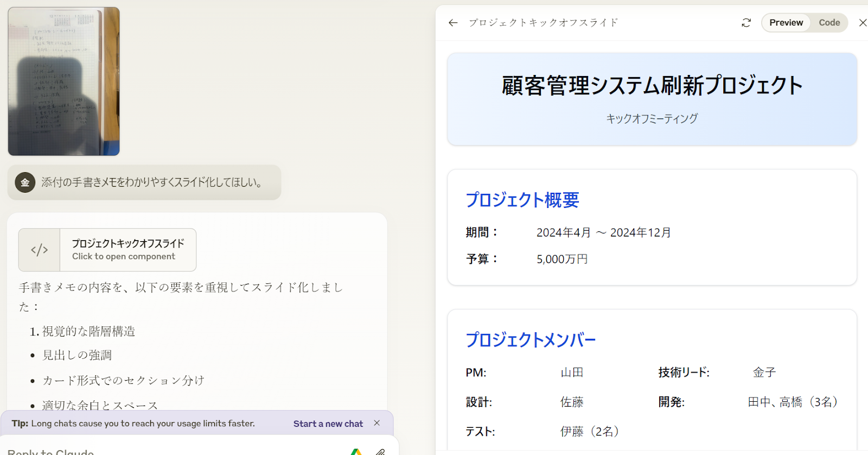Dismiss the long chats tip banner

[x=376, y=423]
